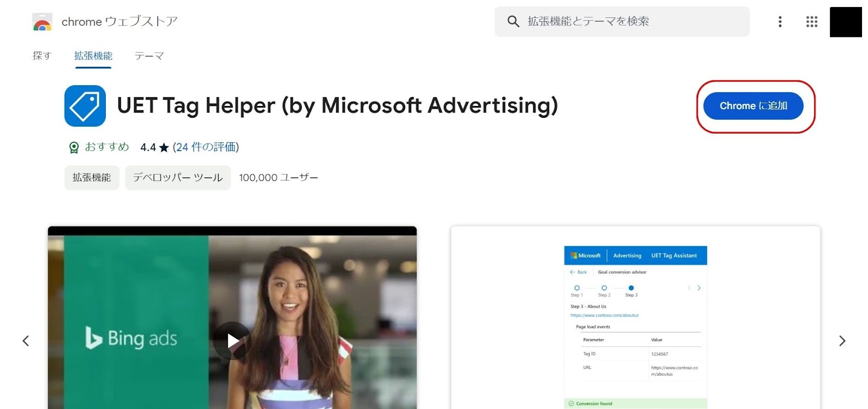
Task: Go to next screenshot with right arrow
Action: coord(843,341)
